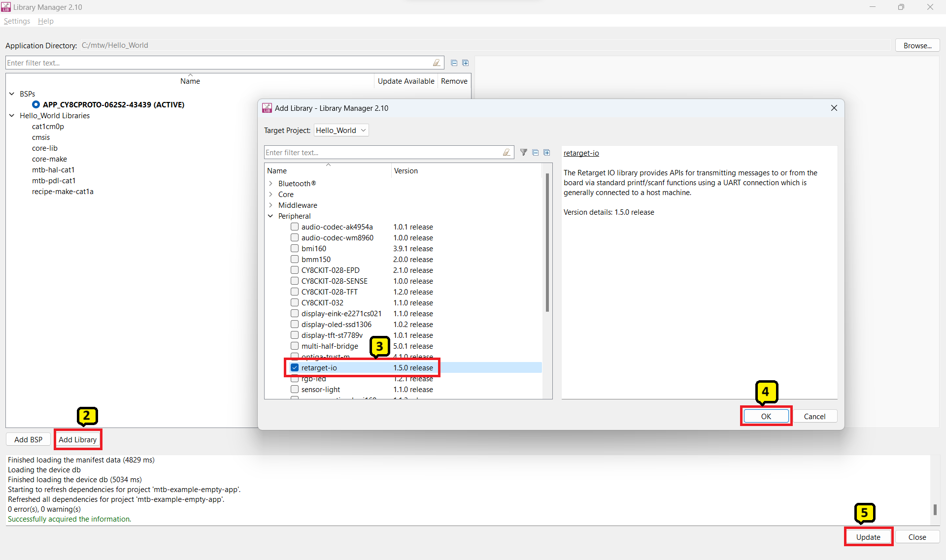Tick the CY8CKIT-028-EPD checkbox
The image size is (946, 560).
(x=295, y=270)
